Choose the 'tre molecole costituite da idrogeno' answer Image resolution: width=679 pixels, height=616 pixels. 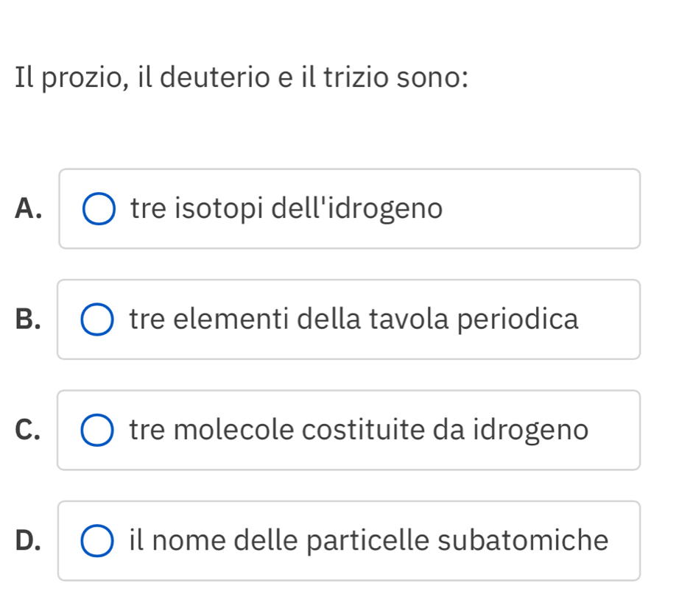(x=359, y=430)
